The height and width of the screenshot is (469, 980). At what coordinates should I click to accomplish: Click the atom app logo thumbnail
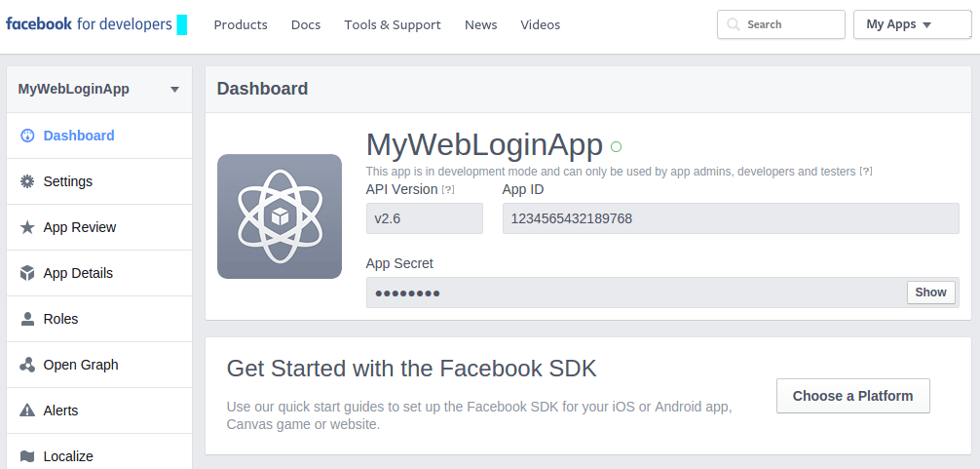click(280, 216)
